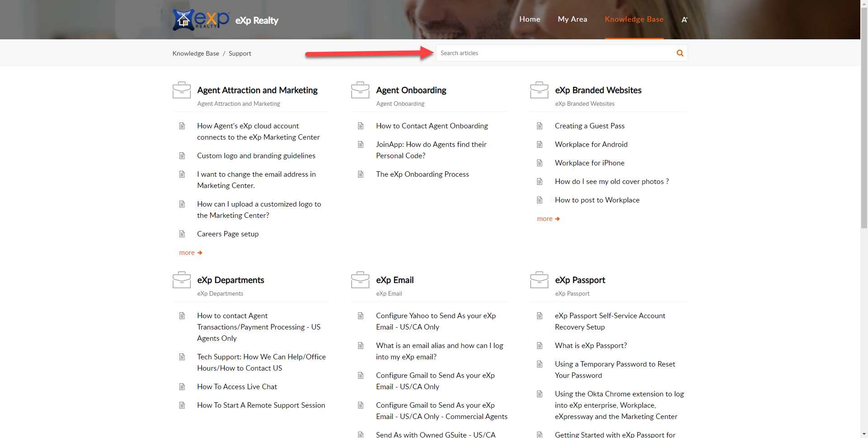Click document icon beside Workplace for iPhone
Screen dimensions: 868x438
[x=540, y=163]
